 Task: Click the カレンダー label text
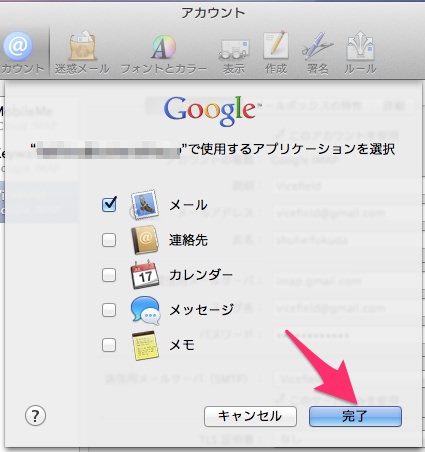201,275
